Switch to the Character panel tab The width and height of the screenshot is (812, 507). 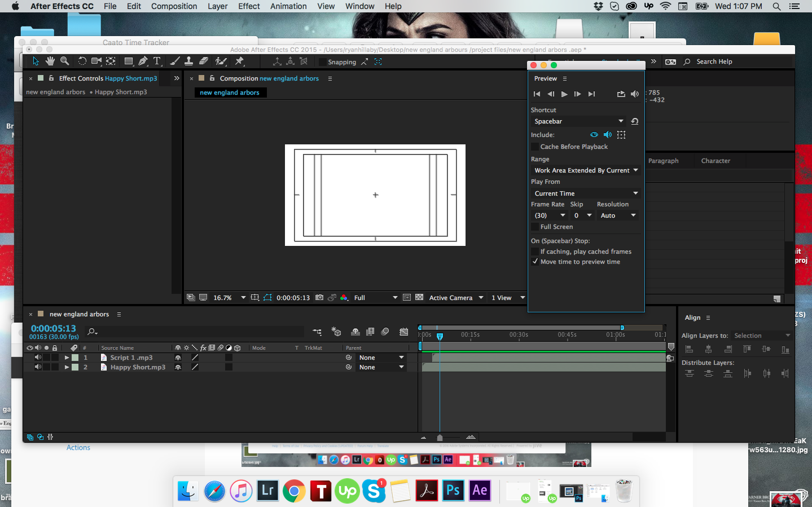716,161
